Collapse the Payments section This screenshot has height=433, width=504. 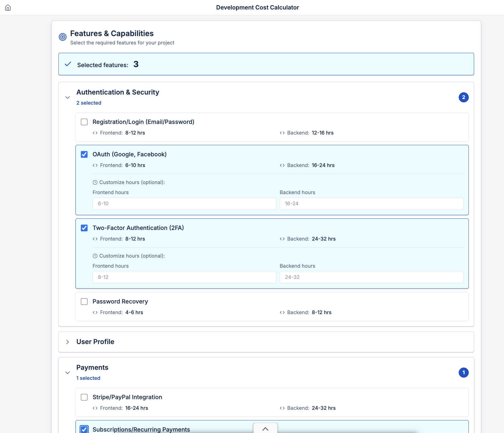[67, 373]
